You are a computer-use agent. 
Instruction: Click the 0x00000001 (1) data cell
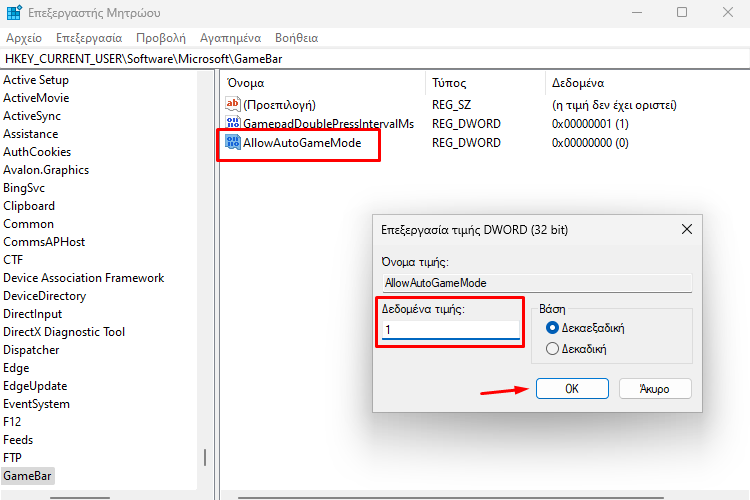(x=590, y=124)
